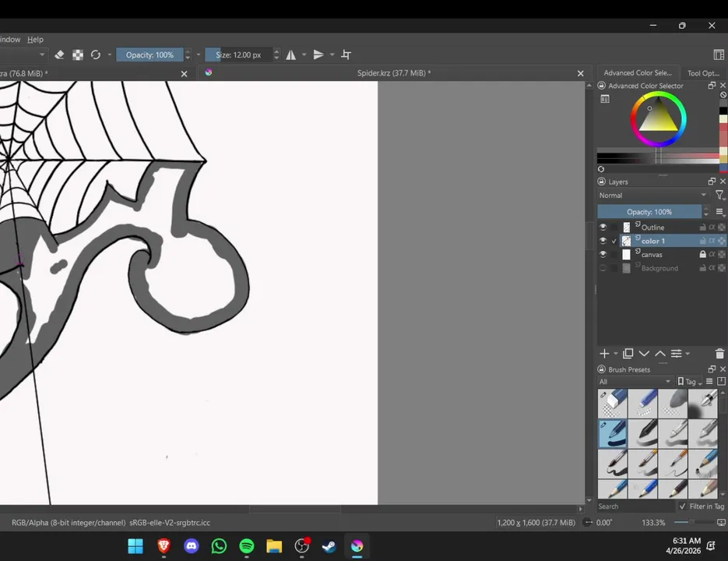Open Discord from the taskbar
This screenshot has height=561, width=728.
[x=192, y=545]
